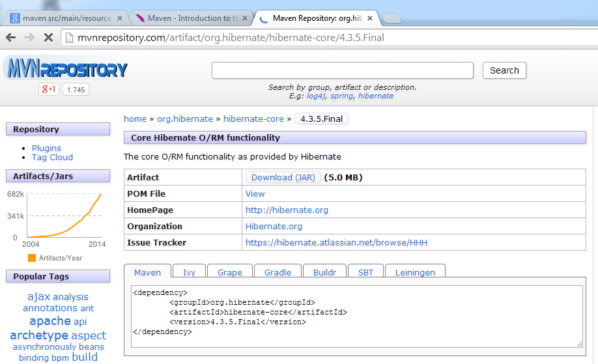Viewport: 598px width, 364px height.
Task: Open the 'apache' tag
Action: pos(50,321)
